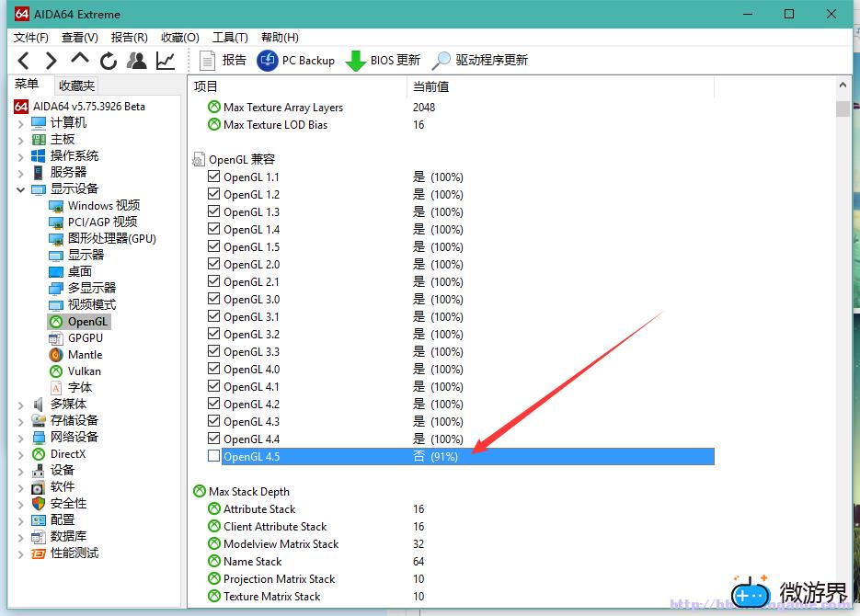Open the 报告(R) menu

click(x=129, y=38)
